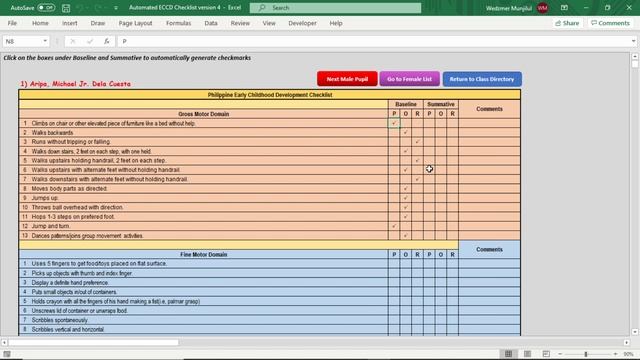Click 'Scribbles spontaneously' row text

[x=60, y=320]
